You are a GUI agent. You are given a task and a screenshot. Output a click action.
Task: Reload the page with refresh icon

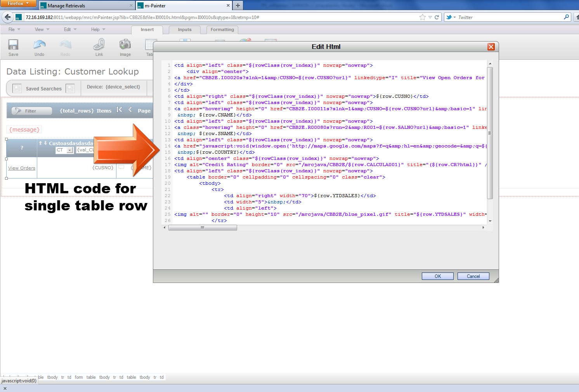[437, 17]
